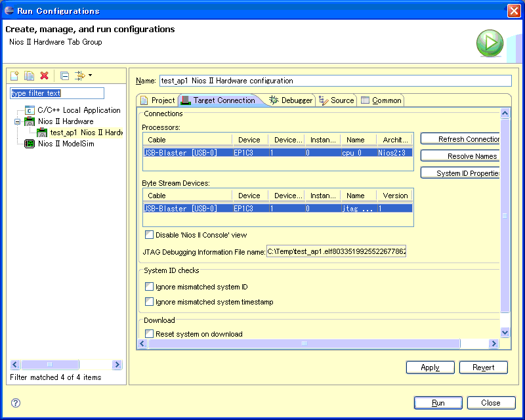Collapse the Nios II Hardware tree node
This screenshot has height=420, width=525.
[x=18, y=121]
